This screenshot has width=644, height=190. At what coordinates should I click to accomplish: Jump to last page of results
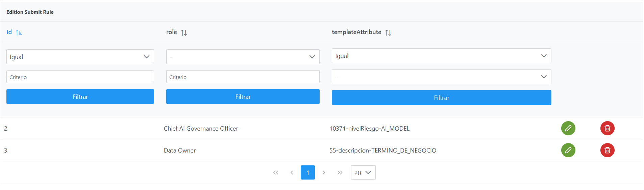pos(340,172)
